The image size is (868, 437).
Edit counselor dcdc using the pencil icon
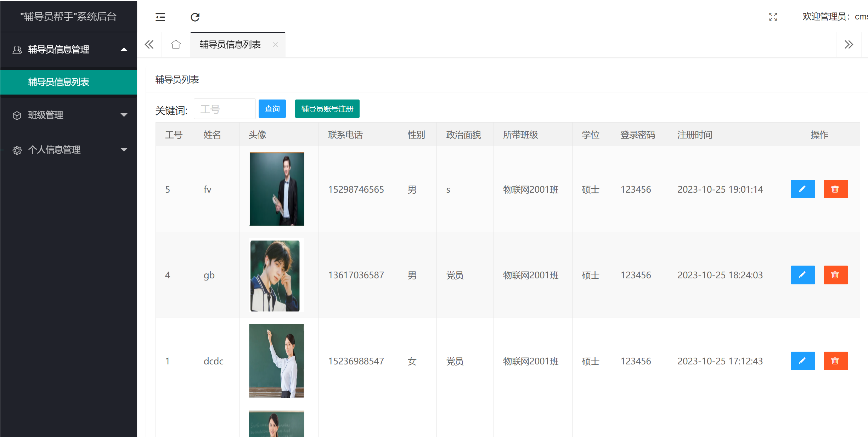coord(802,361)
